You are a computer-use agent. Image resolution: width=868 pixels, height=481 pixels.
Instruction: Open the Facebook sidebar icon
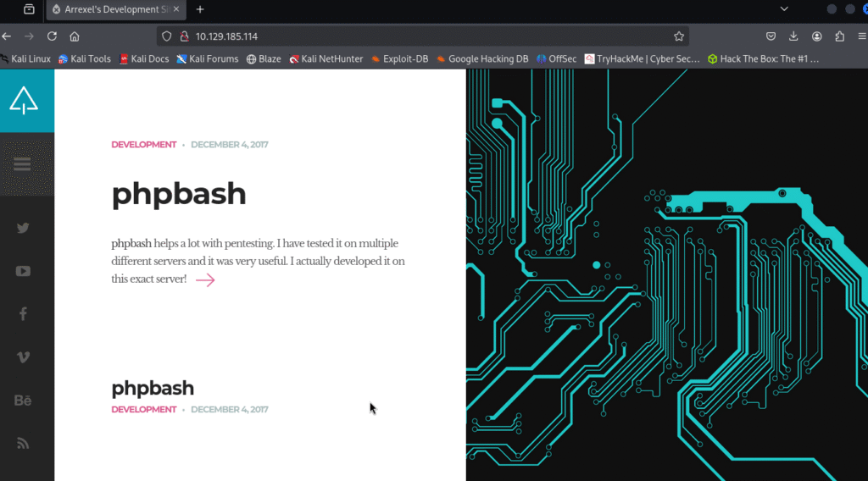coord(23,314)
